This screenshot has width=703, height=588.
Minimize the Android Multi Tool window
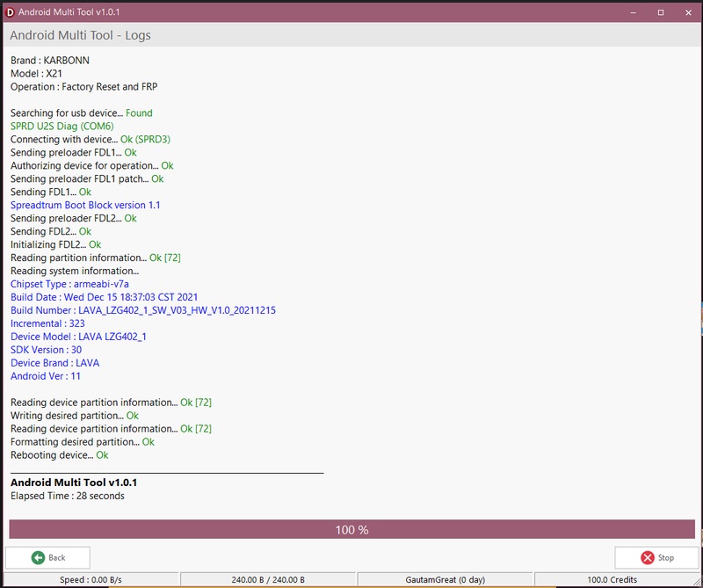[633, 11]
